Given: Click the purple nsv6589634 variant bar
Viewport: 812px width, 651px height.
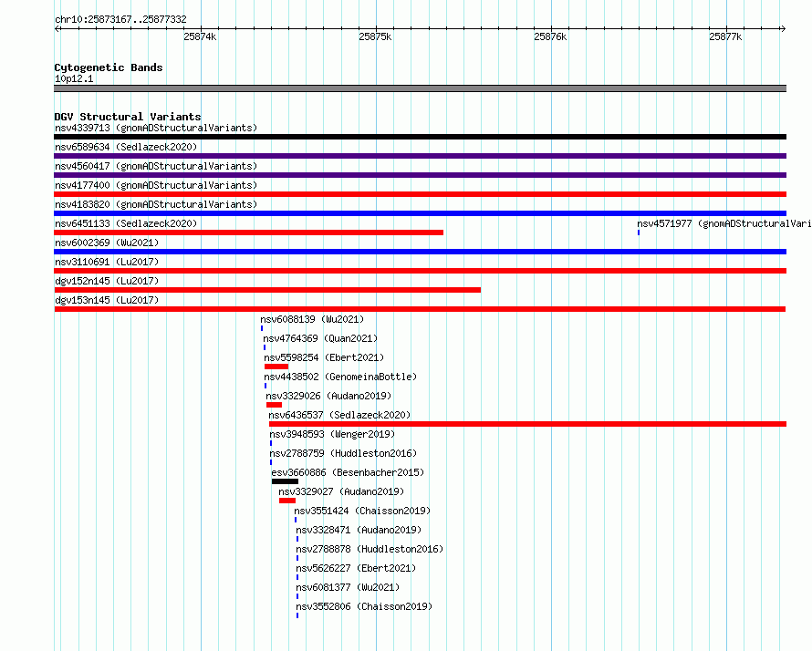Looking at the screenshot, I should pyautogui.click(x=420, y=156).
